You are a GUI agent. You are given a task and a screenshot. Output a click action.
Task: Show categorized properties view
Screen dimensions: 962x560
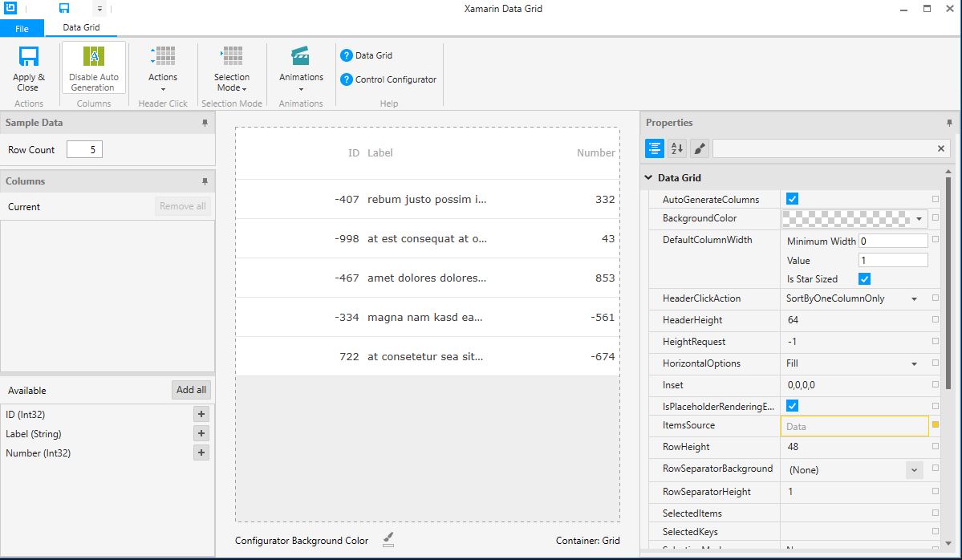[655, 148]
